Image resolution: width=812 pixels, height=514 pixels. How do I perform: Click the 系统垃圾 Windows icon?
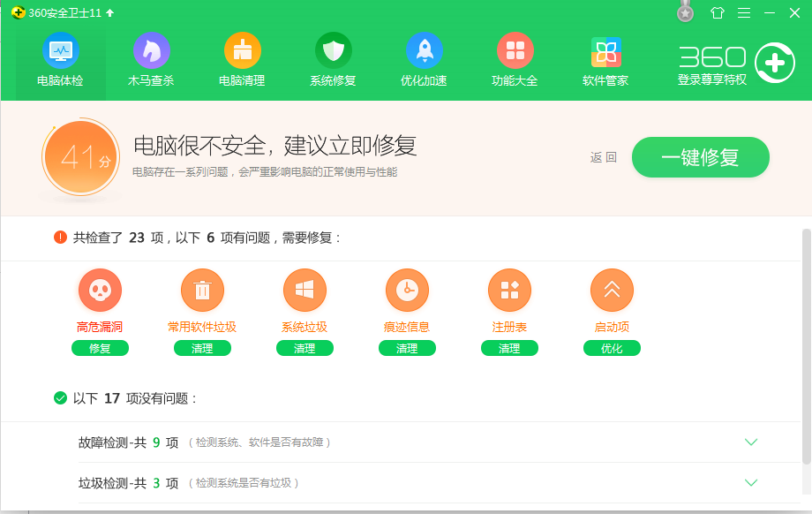coord(304,291)
